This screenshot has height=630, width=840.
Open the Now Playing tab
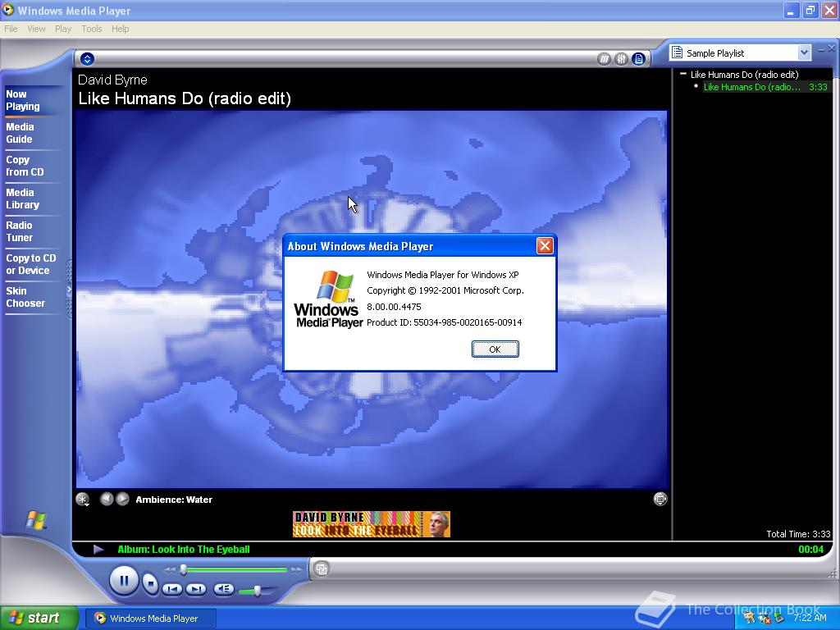point(22,100)
